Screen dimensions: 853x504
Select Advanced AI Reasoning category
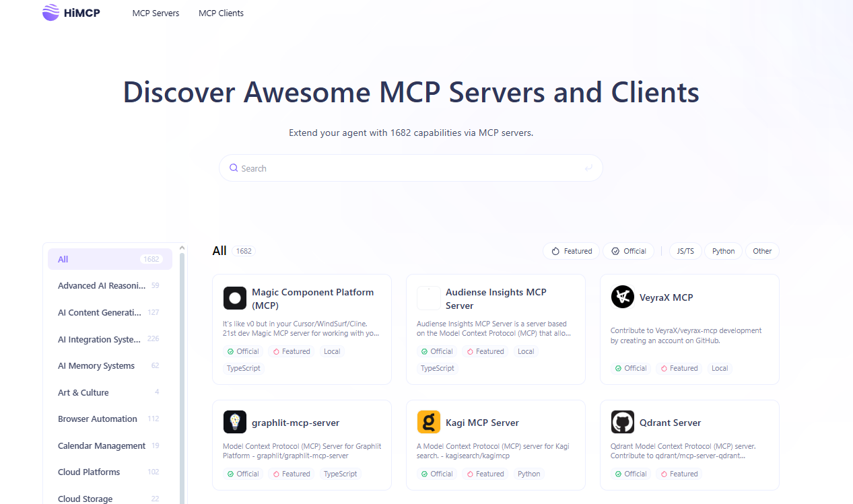tap(110, 285)
